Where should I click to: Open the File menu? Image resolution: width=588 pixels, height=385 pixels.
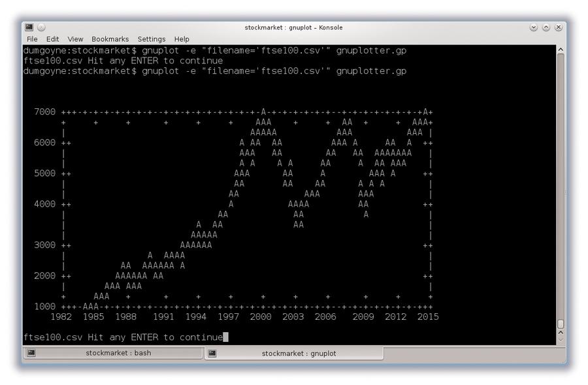[x=32, y=39]
